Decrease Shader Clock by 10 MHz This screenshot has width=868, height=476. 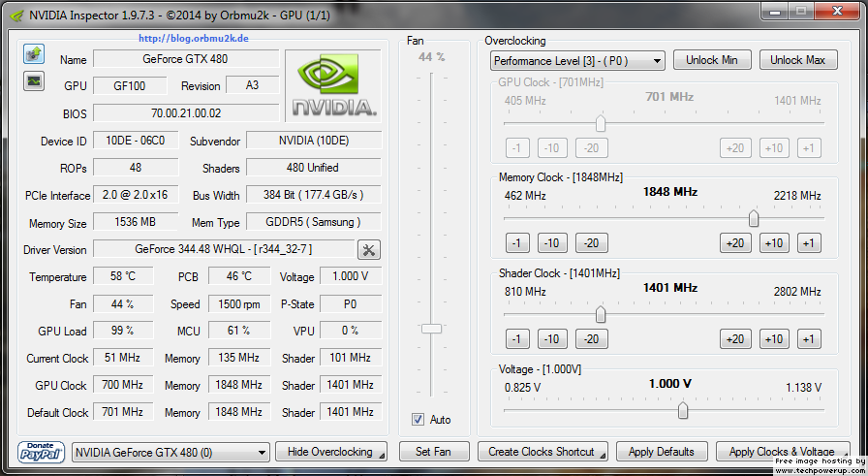[552, 338]
